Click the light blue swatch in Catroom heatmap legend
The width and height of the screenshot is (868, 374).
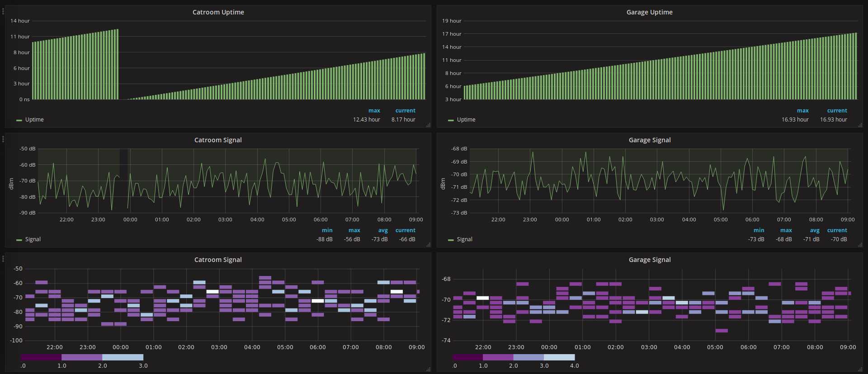pos(123,357)
